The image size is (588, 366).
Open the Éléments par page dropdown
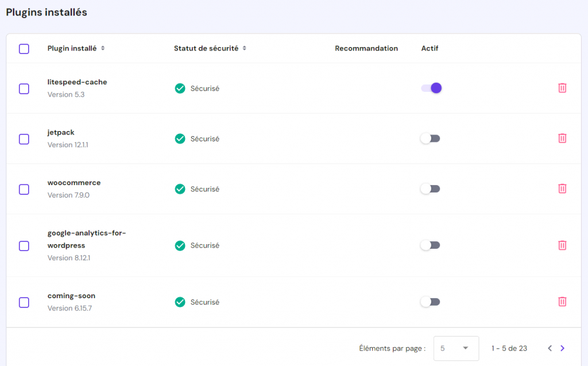tap(456, 348)
